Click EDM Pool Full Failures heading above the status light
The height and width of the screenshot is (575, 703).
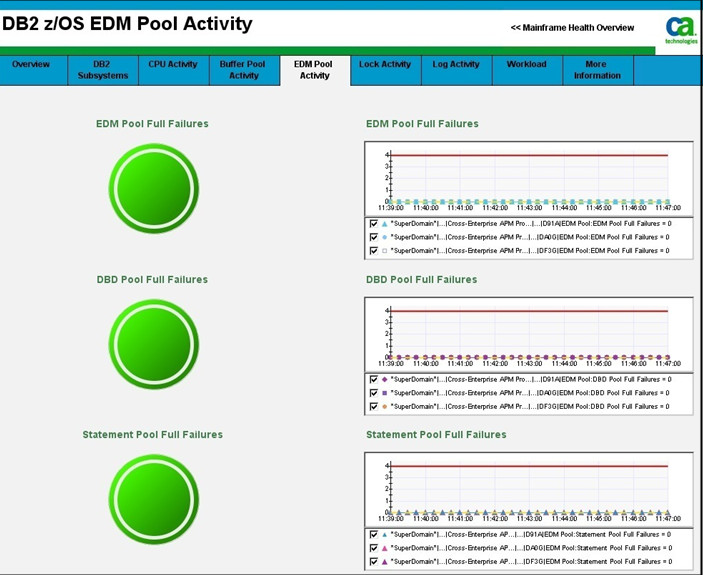pyautogui.click(x=152, y=124)
